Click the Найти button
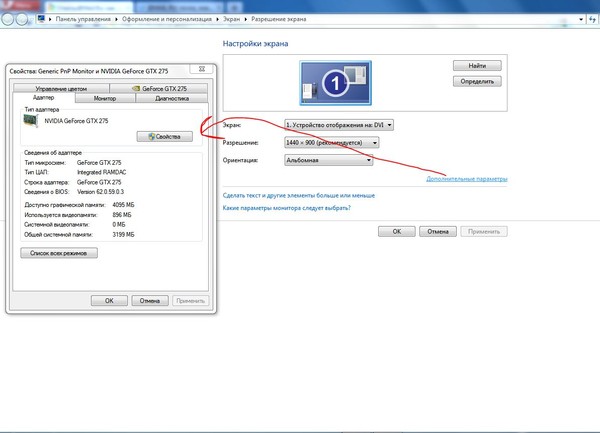The height and width of the screenshot is (433, 600). click(477, 66)
